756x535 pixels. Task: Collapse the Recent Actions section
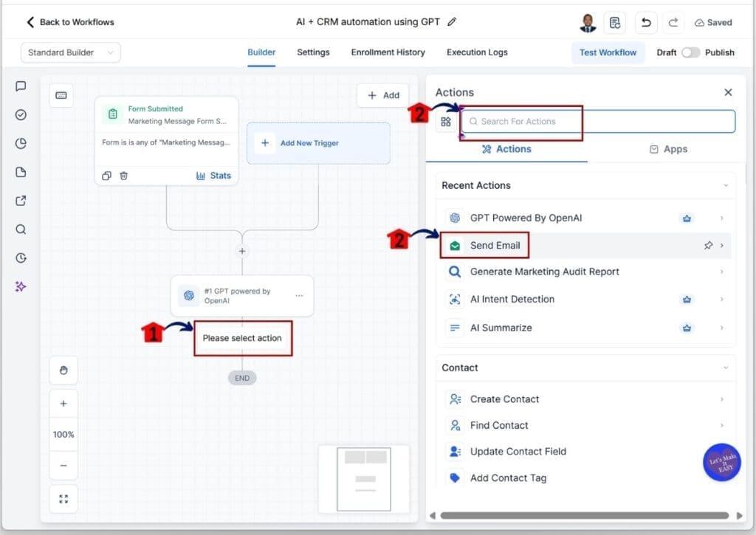tap(725, 185)
